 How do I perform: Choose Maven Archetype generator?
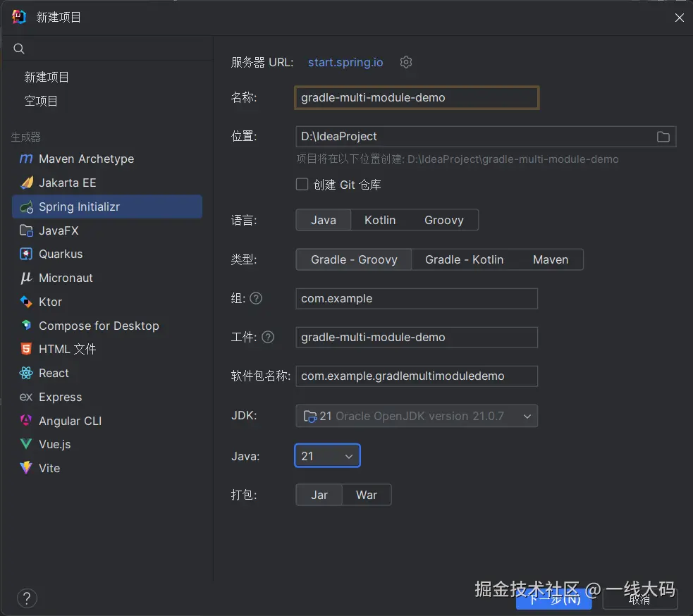pyautogui.click(x=107, y=159)
